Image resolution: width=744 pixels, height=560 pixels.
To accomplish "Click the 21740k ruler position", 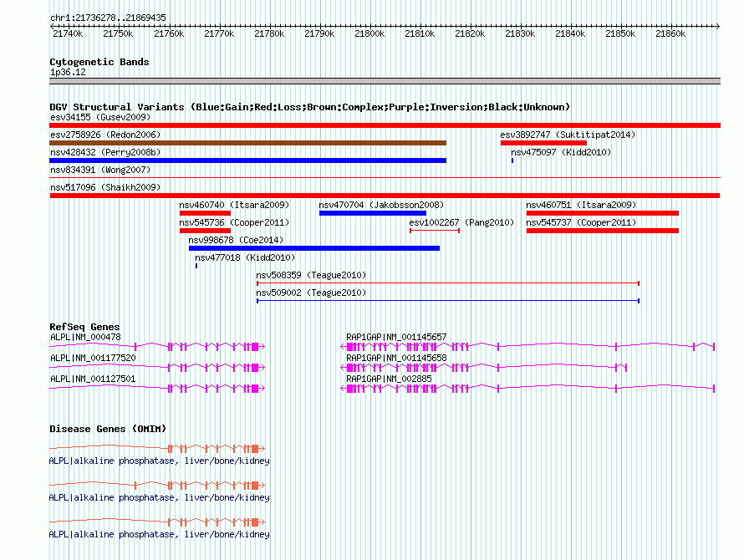I will tap(68, 33).
